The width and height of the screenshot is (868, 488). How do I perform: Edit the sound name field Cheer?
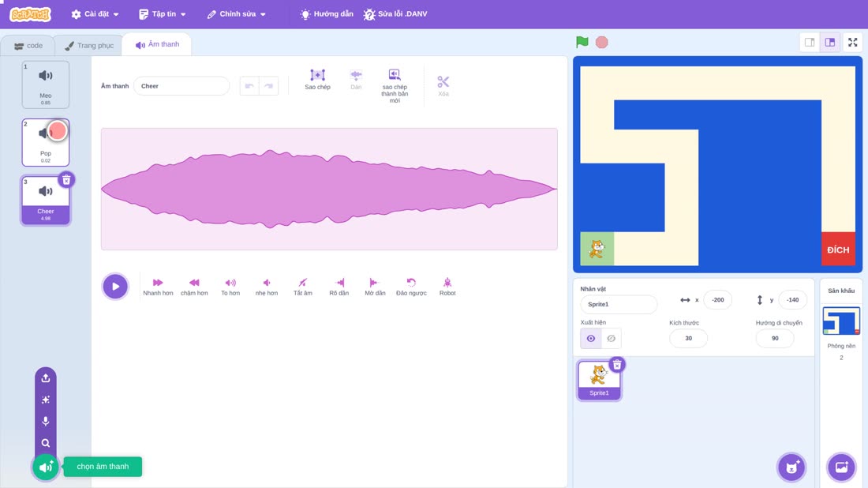tap(181, 86)
